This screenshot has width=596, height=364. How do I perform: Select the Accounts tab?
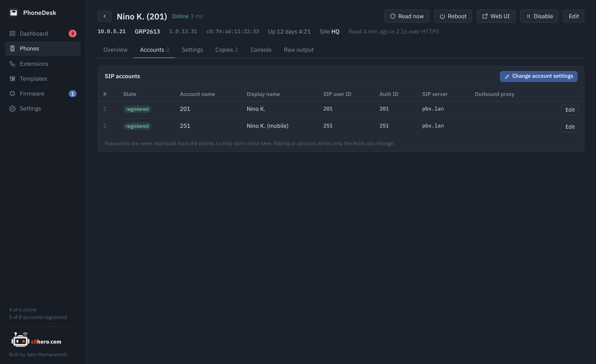[154, 50]
